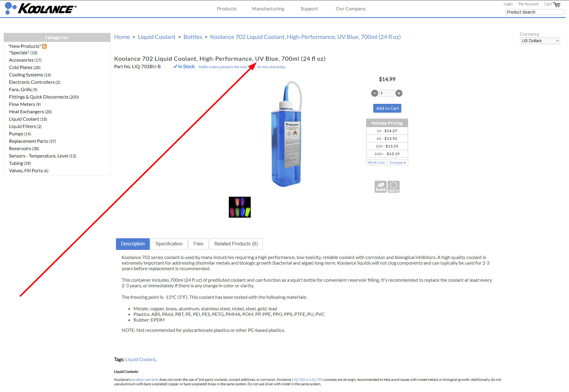The image size is (569, 392).
Task: Decrease quantity with the minus button
Action: pos(374,93)
